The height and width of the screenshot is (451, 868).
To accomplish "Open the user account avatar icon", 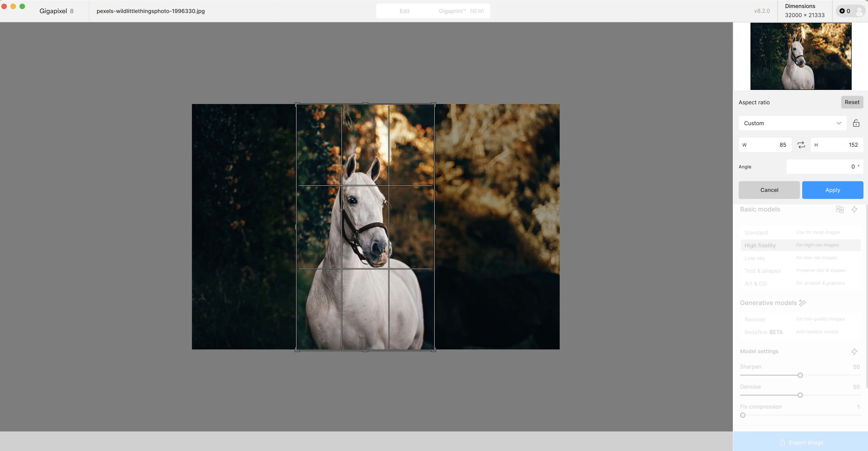I will (x=859, y=11).
